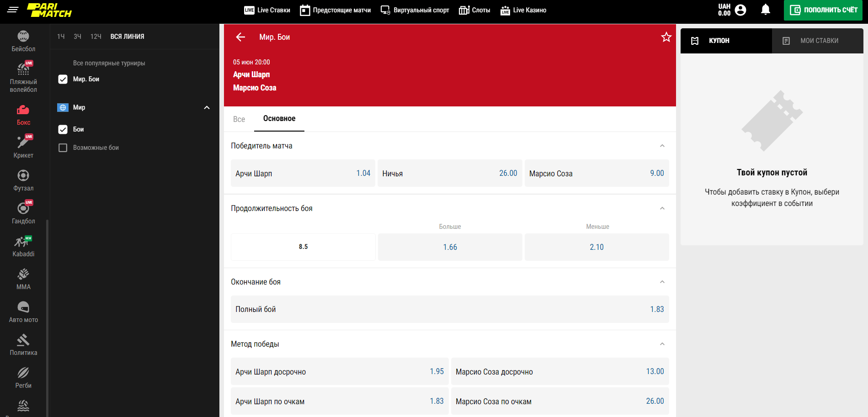Open the Kabaddi sport icon
The height and width of the screenshot is (417, 868).
[x=23, y=246]
